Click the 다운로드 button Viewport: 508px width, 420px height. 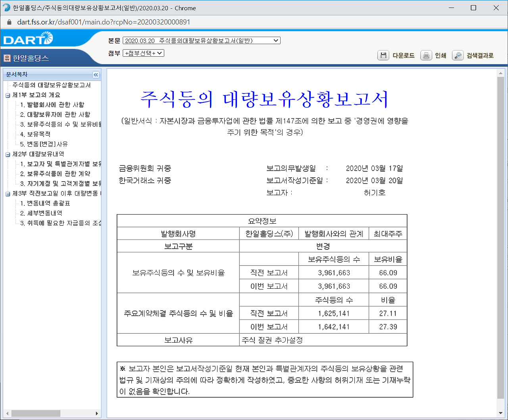404,56
